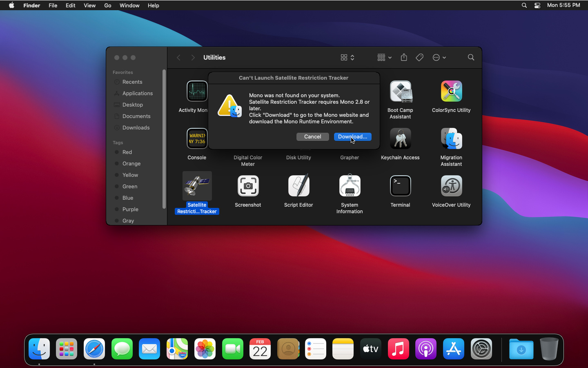588x368 pixels.
Task: Open the Go menu in menu bar
Action: [x=108, y=5]
